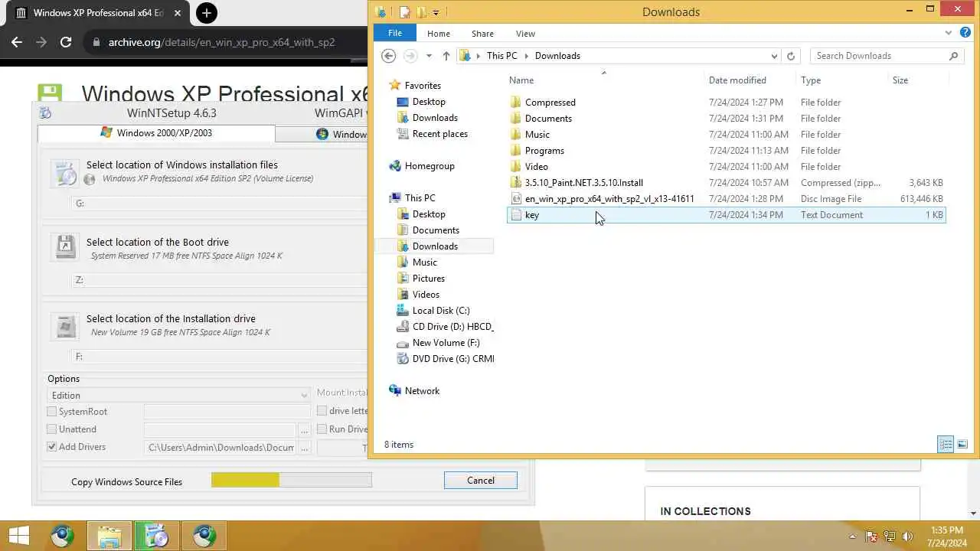Open the address bar history dropdown
Viewport: 980px width, 551px height.
775,56
